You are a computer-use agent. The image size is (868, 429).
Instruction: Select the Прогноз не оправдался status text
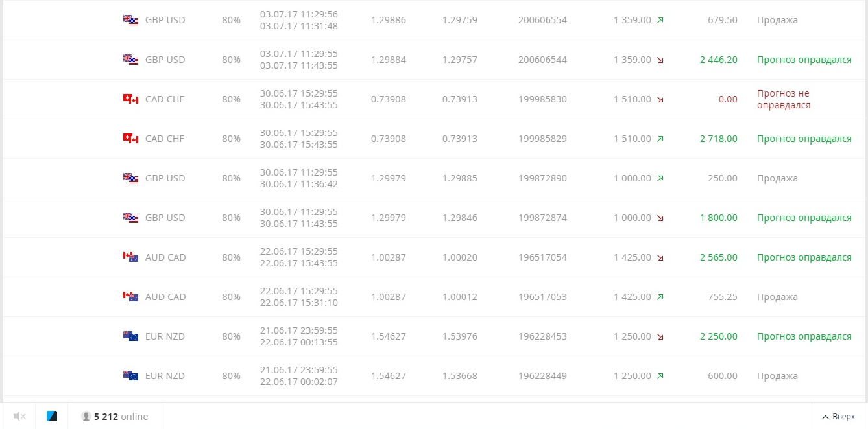coord(784,99)
